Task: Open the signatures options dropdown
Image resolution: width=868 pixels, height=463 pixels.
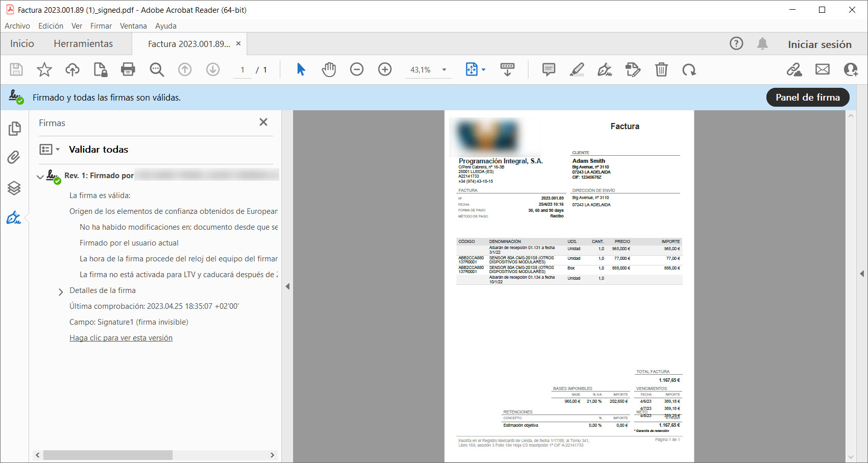Action: (x=50, y=150)
